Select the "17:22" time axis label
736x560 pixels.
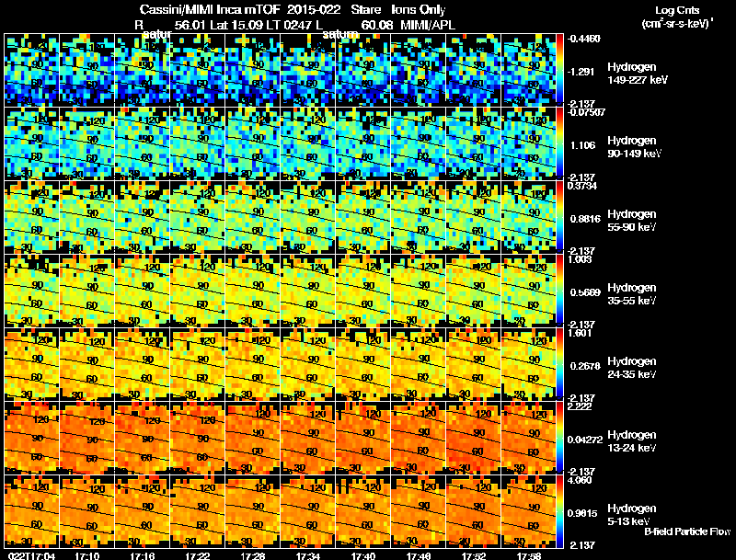click(x=197, y=555)
